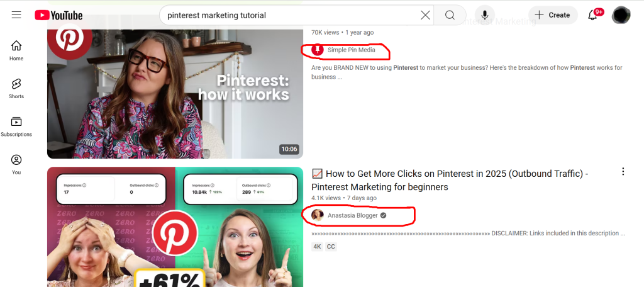Screen dimensions: 644x287
Task: Click inside the search text field
Action: click(289, 15)
